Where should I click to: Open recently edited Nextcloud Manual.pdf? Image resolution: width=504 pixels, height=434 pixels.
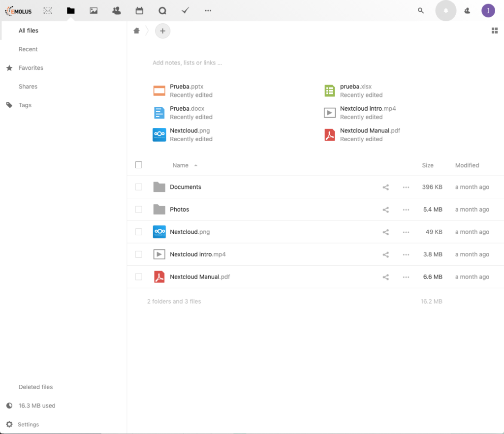pyautogui.click(x=362, y=135)
